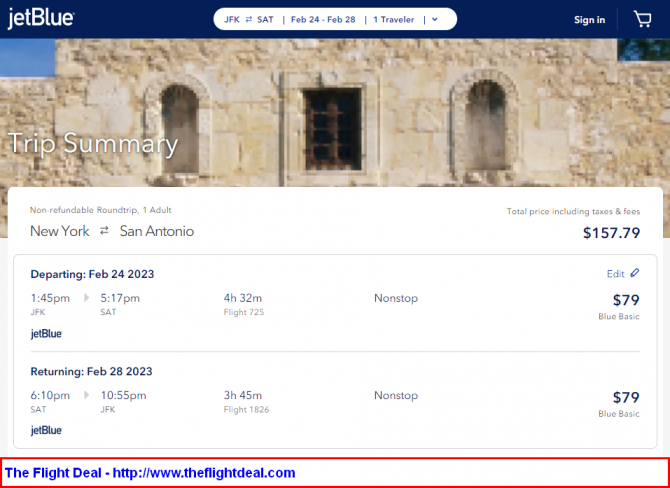Image resolution: width=670 pixels, height=488 pixels.
Task: Click JFK code under 1:45pm
Action: click(x=38, y=312)
